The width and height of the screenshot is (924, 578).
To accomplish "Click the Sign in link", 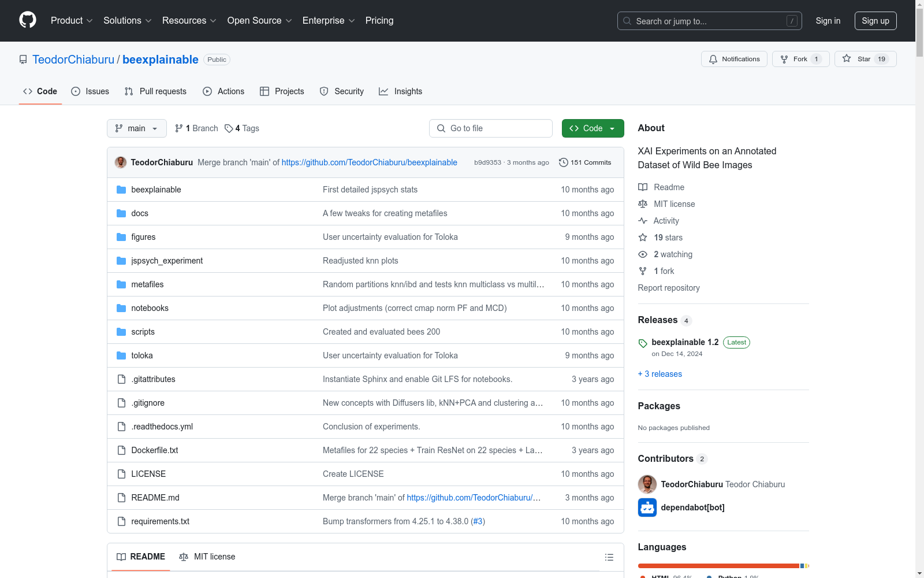I will pos(828,21).
